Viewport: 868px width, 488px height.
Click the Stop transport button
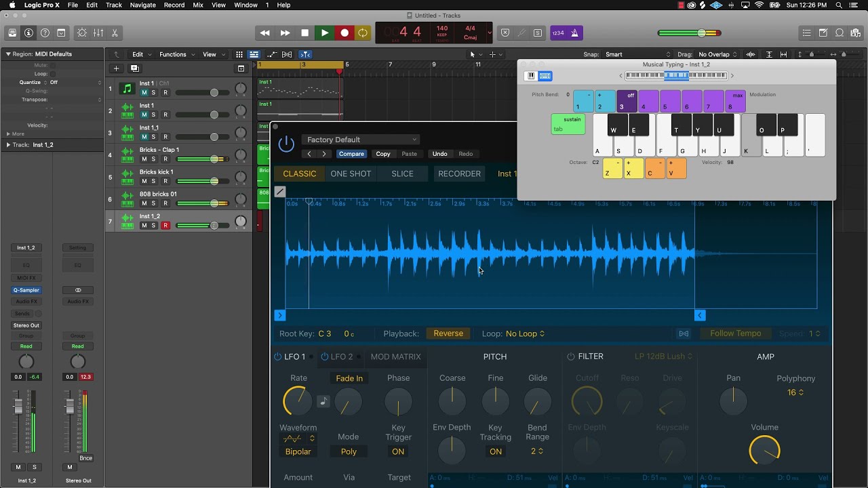point(305,33)
